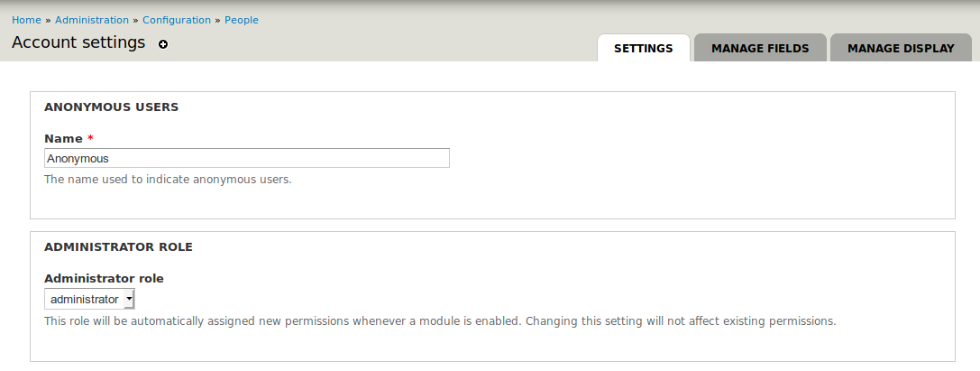Click the Anonymous Users fieldset heading

click(x=111, y=107)
